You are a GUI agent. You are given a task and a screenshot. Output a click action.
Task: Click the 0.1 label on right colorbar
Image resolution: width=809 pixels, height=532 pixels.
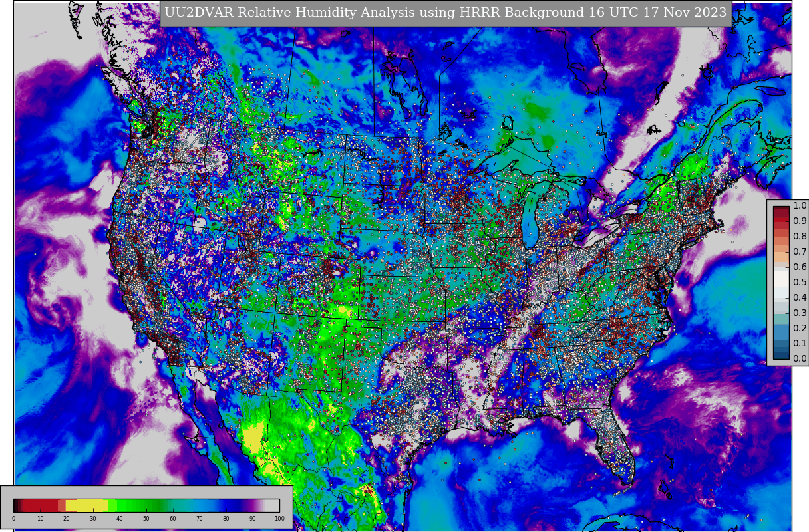(800, 344)
